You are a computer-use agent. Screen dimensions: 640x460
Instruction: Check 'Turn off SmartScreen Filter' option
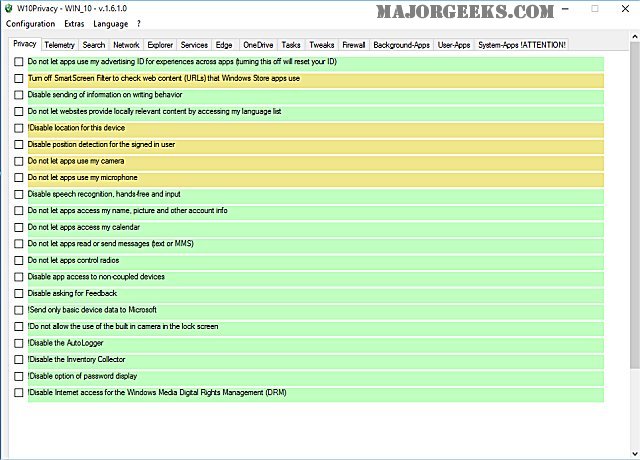19,78
